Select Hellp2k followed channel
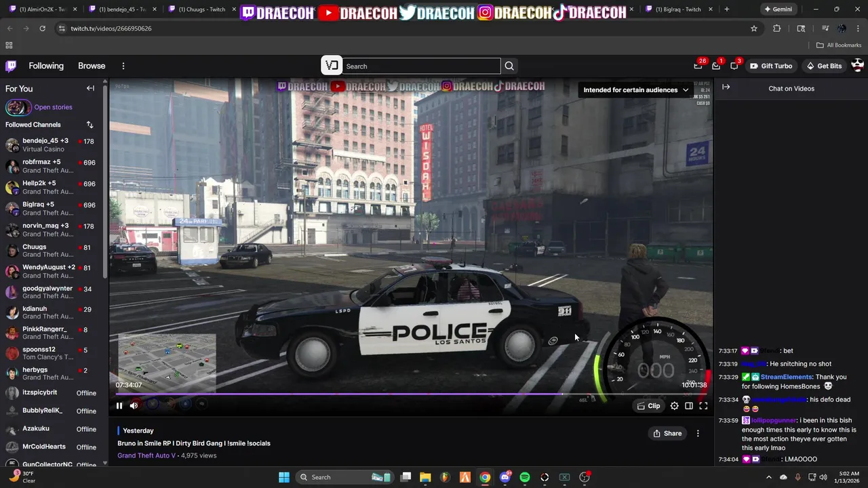Image resolution: width=868 pixels, height=488 pixels. pyautogui.click(x=53, y=187)
